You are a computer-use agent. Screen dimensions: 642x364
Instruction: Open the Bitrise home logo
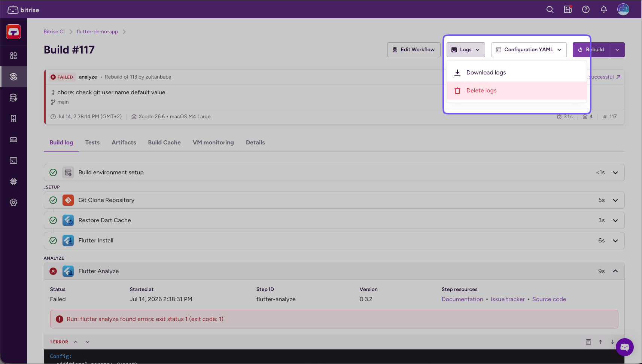tap(23, 10)
